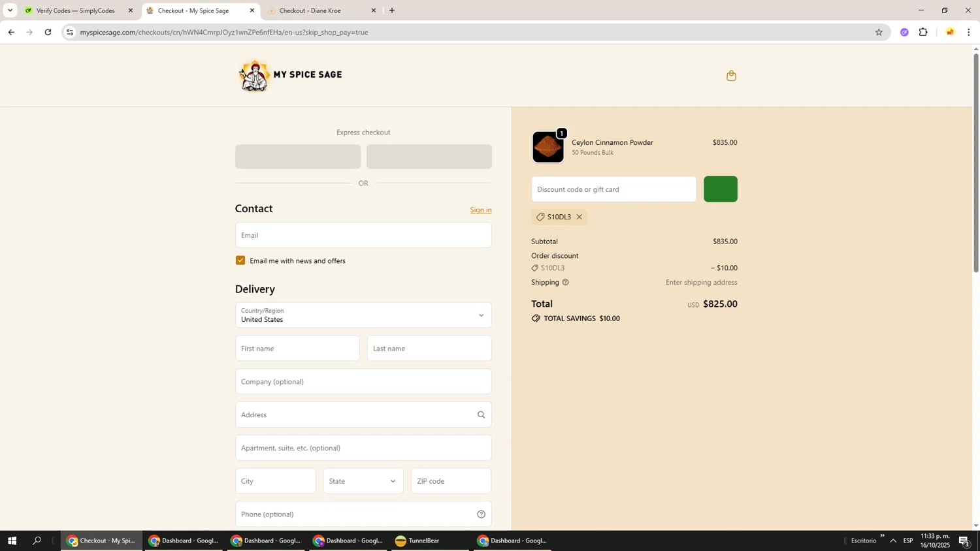
Task: Click the Total $825.00 amount
Action: [720, 304]
